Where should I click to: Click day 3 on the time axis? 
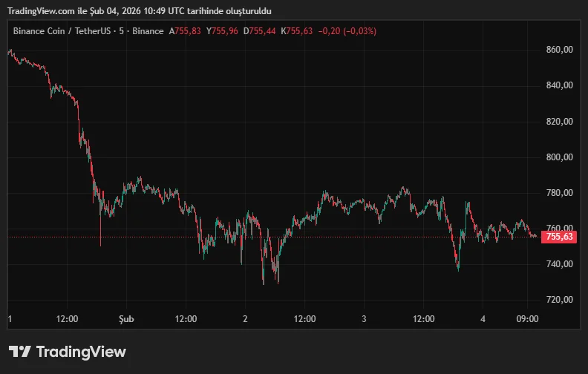click(x=364, y=319)
